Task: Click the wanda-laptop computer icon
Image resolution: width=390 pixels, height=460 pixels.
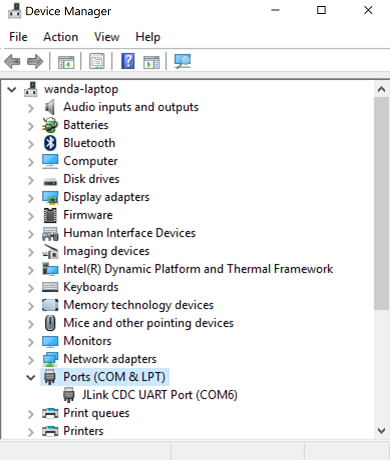Action: click(31, 89)
